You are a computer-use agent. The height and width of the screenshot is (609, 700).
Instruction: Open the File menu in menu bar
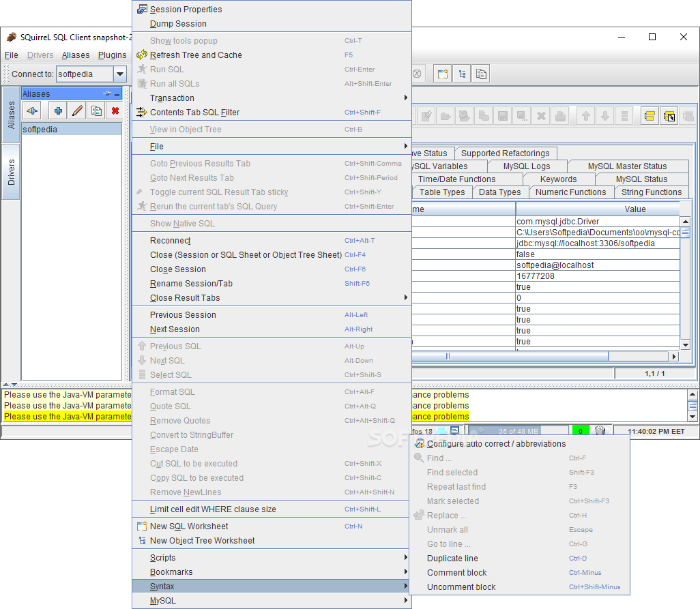pos(11,55)
